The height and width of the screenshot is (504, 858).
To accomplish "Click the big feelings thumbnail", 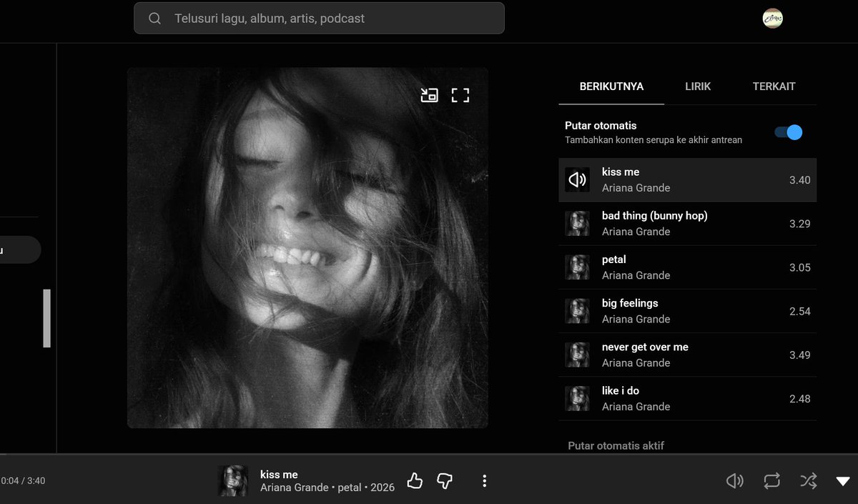I will [577, 311].
